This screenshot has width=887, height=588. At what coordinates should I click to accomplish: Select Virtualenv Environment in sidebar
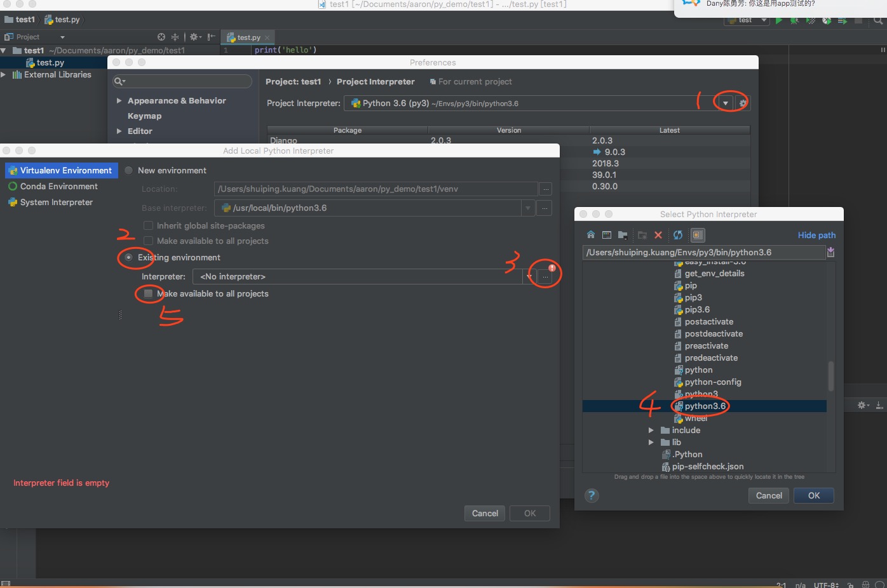point(62,170)
